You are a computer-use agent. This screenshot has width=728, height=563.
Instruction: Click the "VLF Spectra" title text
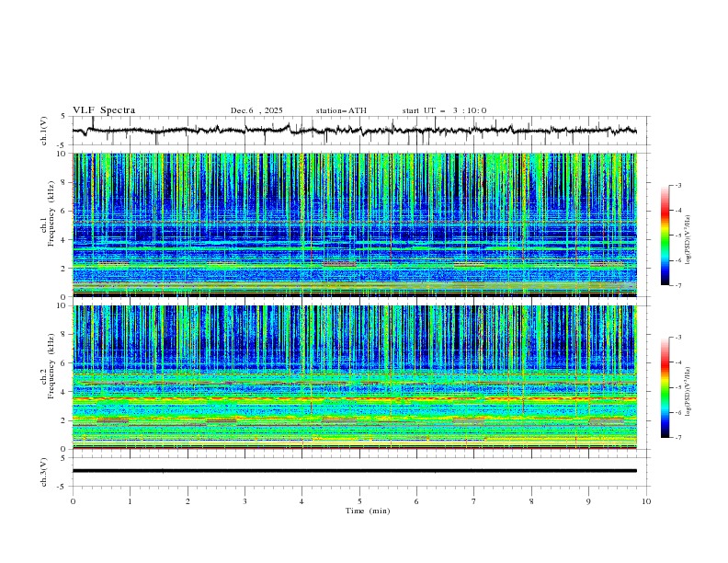[104, 110]
